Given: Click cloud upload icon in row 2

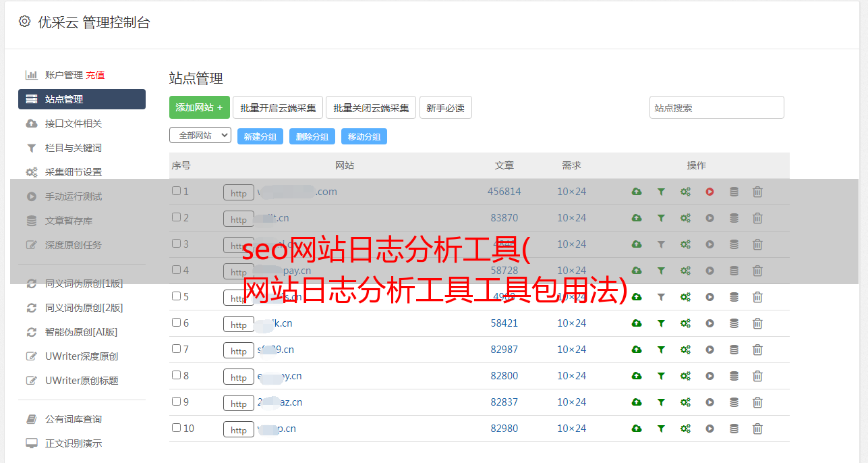Looking at the screenshot, I should pos(637,218).
